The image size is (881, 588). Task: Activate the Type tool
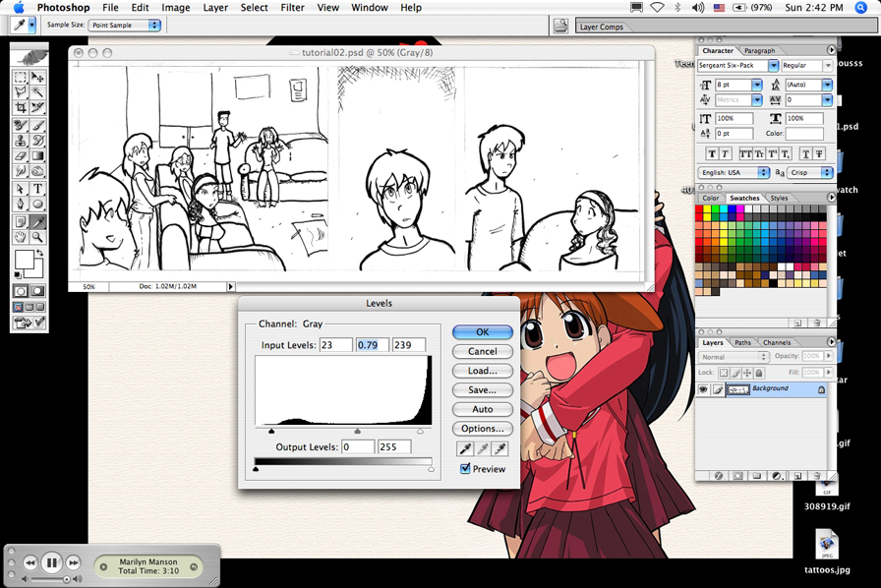tap(37, 189)
